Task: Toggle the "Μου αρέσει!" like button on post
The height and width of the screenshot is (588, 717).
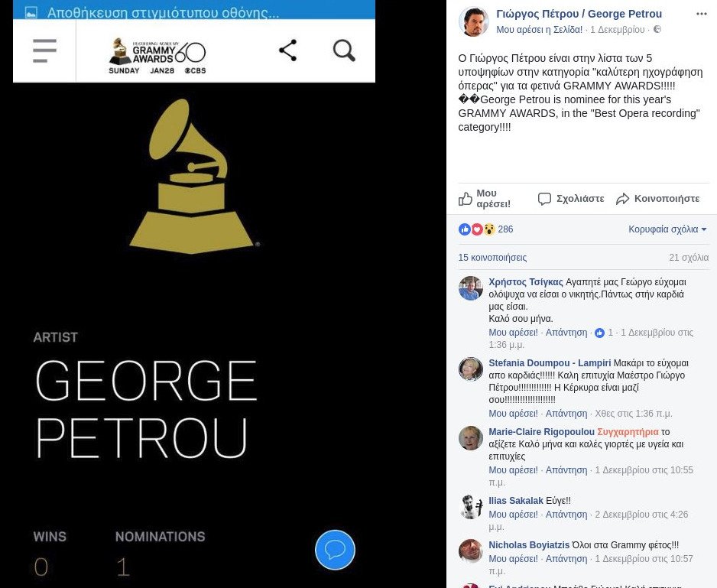Action: click(485, 199)
